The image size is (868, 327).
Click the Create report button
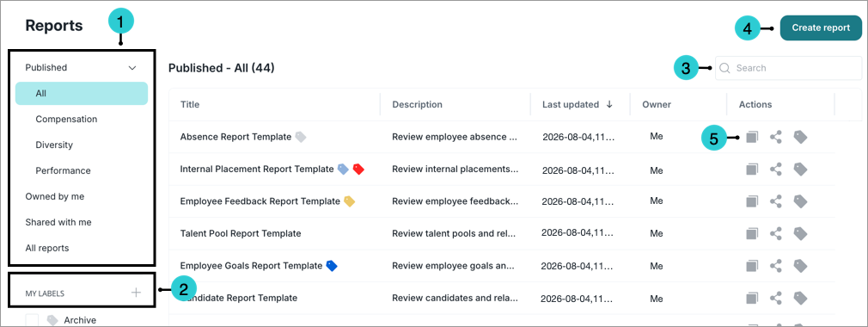click(821, 28)
